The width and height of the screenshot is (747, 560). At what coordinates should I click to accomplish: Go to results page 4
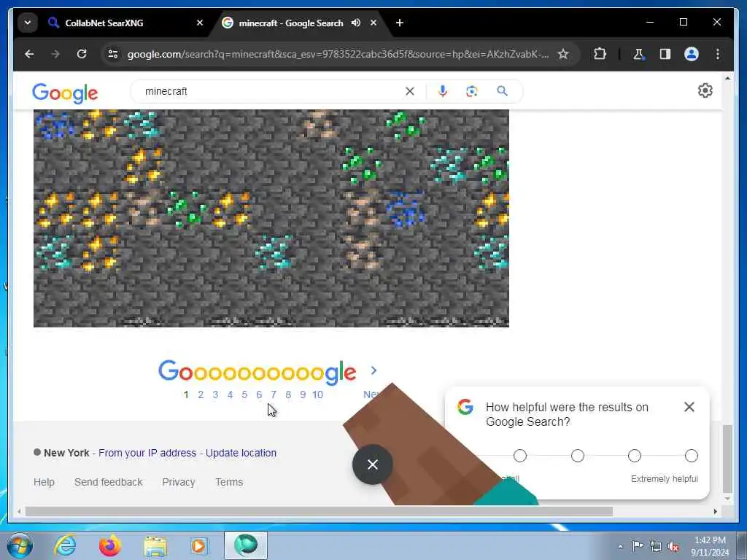pyautogui.click(x=230, y=394)
